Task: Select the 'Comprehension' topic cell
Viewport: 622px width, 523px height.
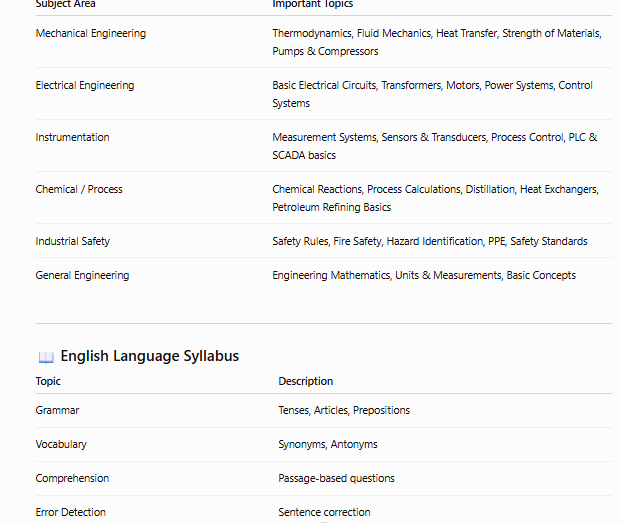Action: point(72,479)
